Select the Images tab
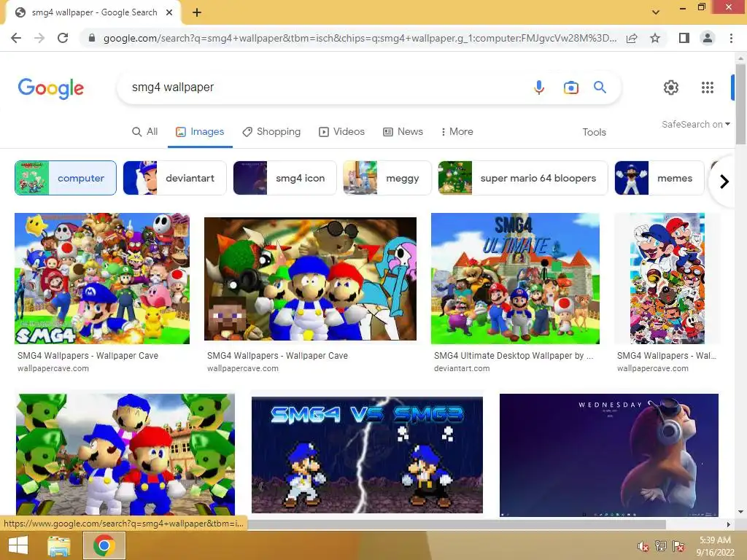747x560 pixels. [200, 132]
